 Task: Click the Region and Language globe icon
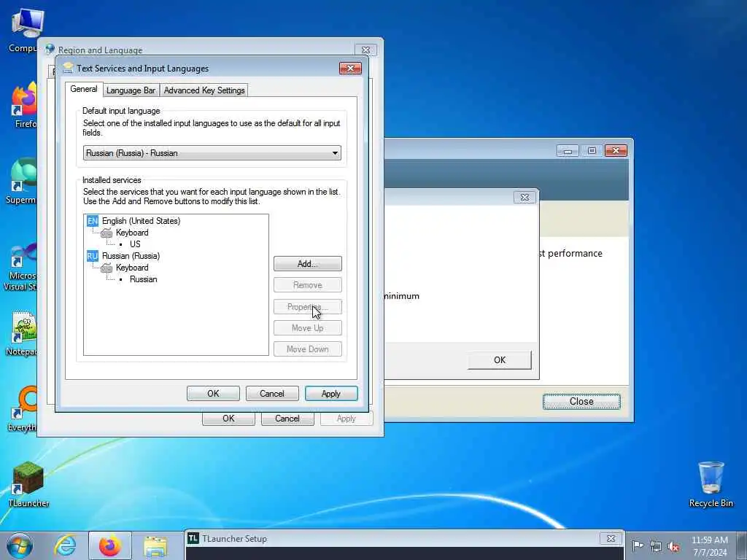(x=50, y=49)
